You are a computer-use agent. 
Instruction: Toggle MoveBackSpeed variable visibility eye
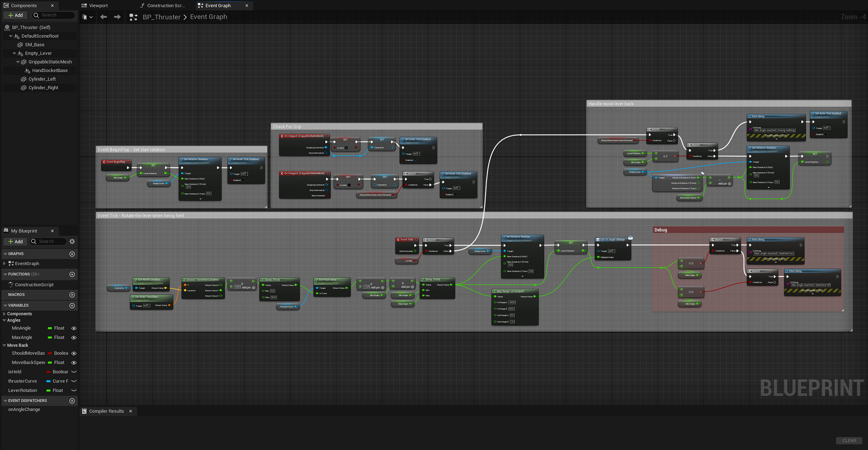(74, 363)
